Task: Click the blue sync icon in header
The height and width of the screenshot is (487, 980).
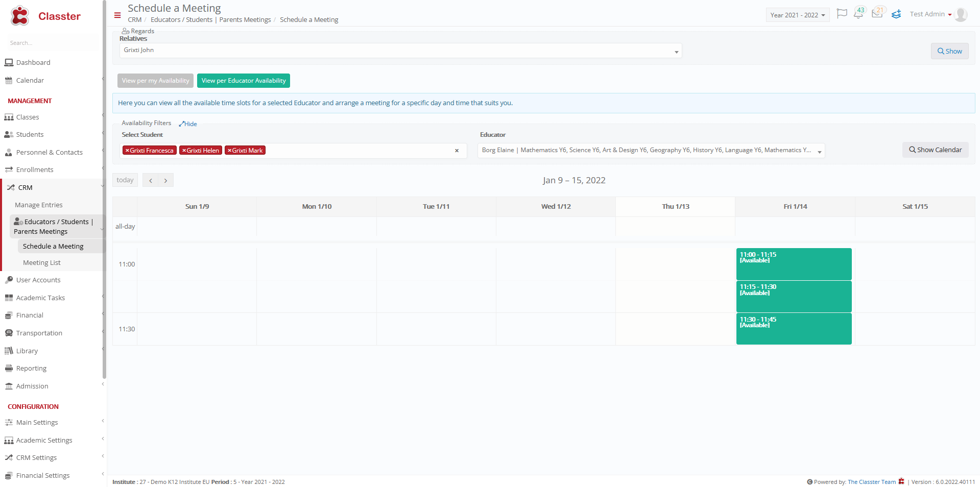Action: (896, 14)
